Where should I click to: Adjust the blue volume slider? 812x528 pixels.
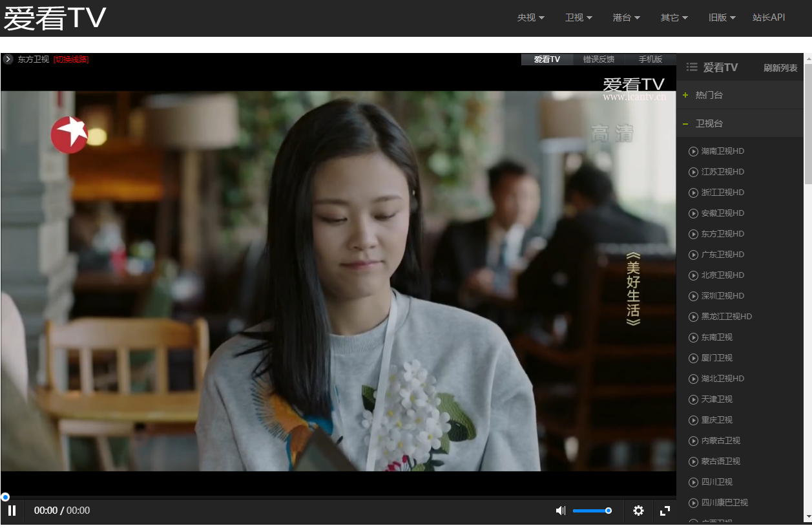click(592, 511)
